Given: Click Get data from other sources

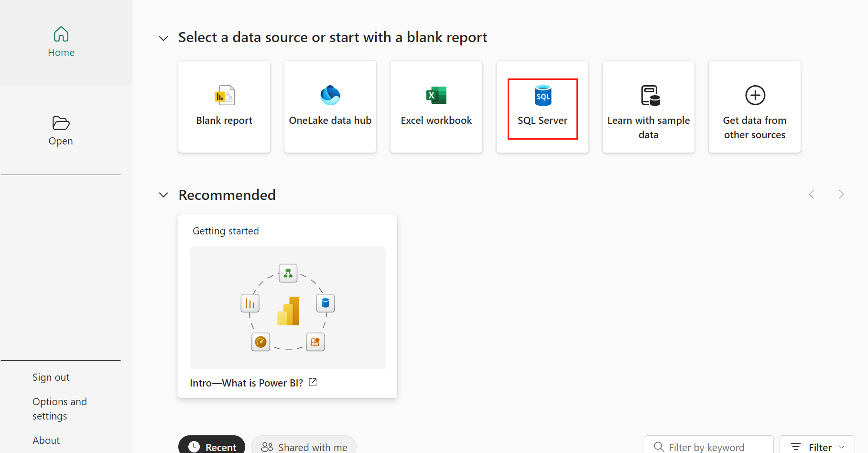Looking at the screenshot, I should (754, 107).
